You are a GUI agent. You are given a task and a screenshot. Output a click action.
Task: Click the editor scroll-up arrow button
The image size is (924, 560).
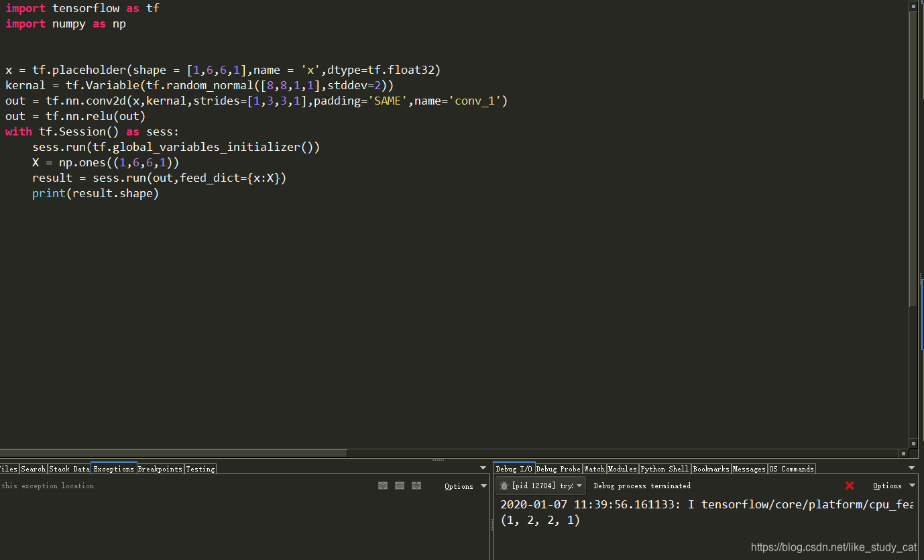pyautogui.click(x=913, y=5)
